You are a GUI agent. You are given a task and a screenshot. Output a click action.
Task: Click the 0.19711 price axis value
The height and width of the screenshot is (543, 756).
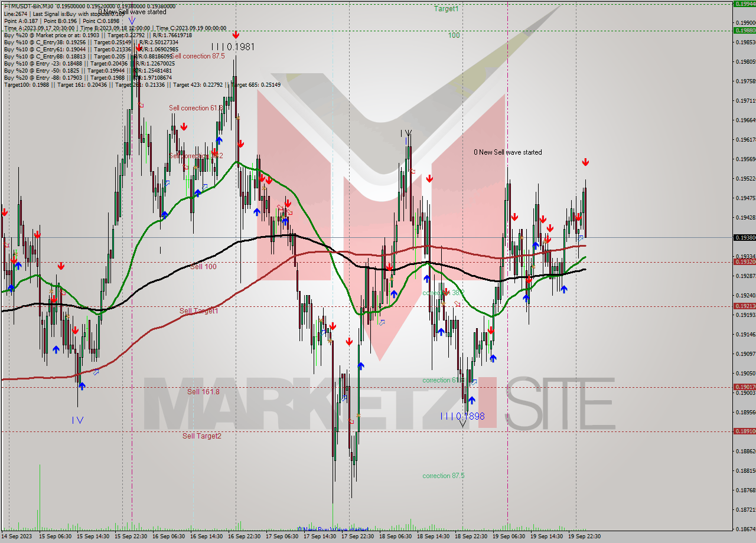click(x=745, y=100)
